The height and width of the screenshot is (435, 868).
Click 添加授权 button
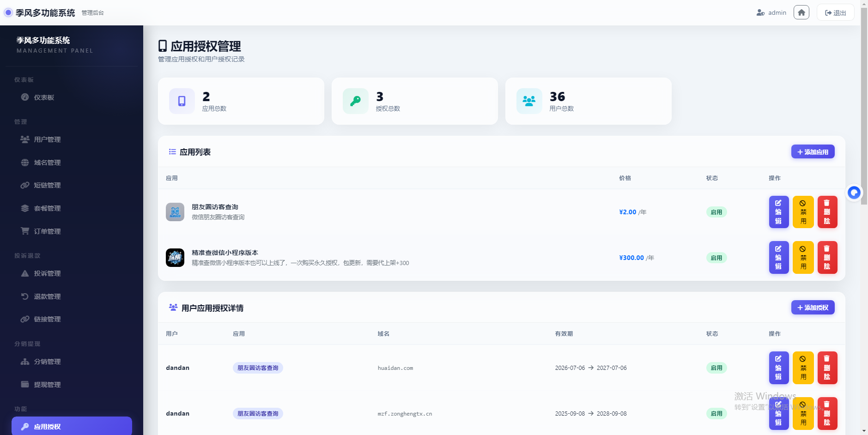pyautogui.click(x=813, y=307)
